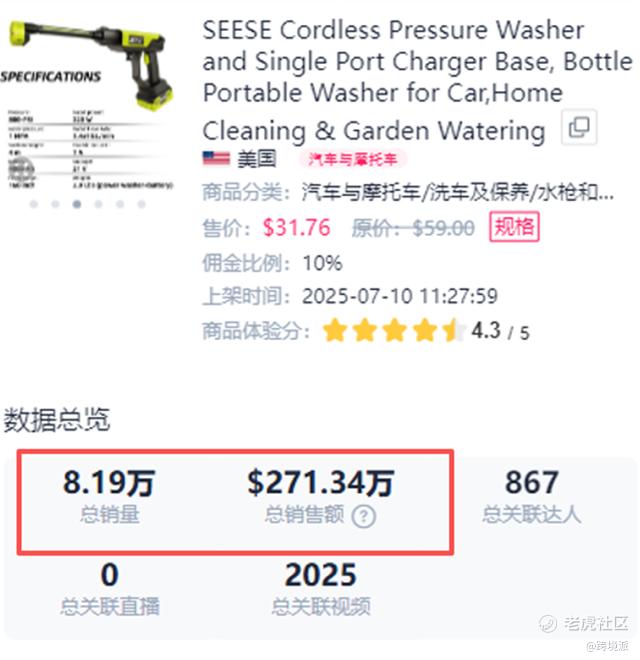Select the last image carousel dot

pyautogui.click(x=141, y=204)
